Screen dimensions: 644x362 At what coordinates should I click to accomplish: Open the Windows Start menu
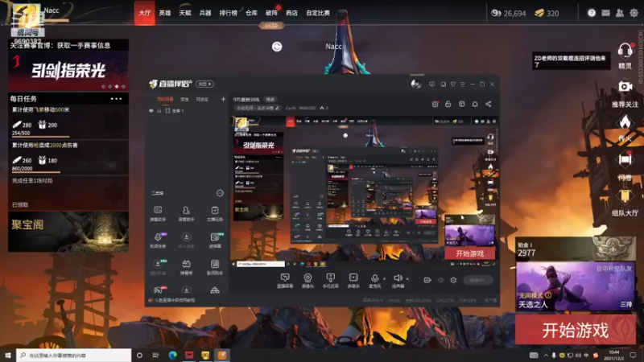(8, 355)
